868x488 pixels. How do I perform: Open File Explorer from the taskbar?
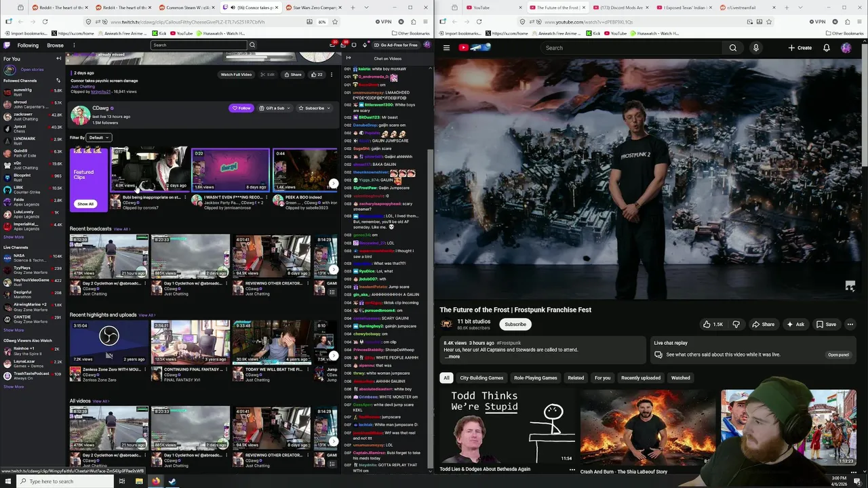[138, 481]
